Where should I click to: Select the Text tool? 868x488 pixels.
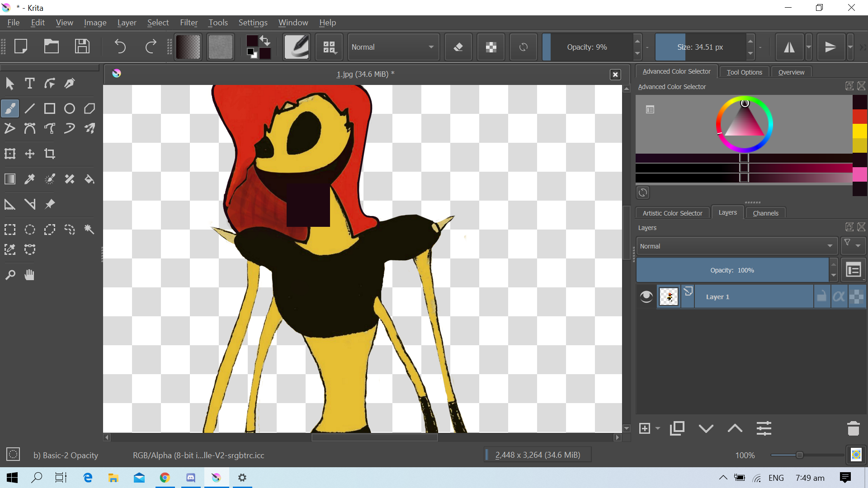click(x=30, y=83)
